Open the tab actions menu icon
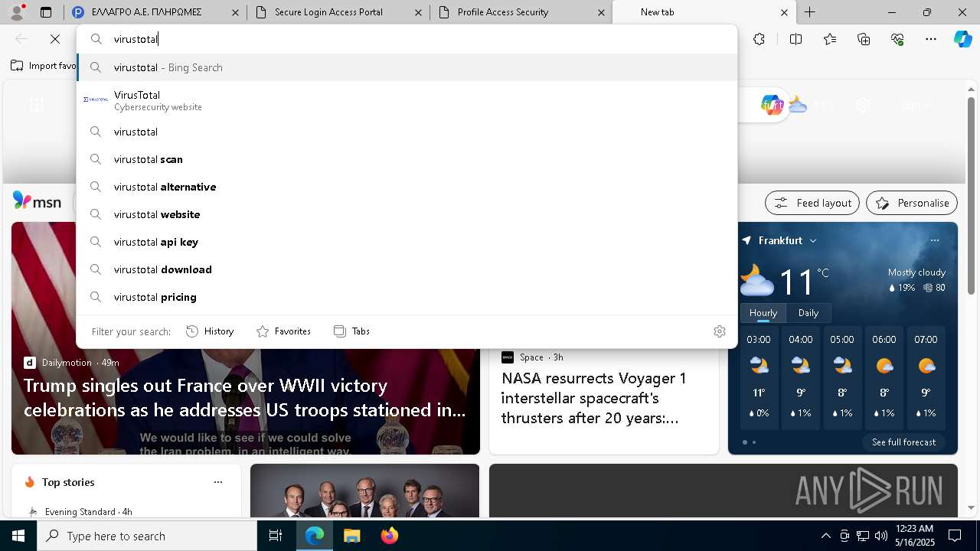The height and width of the screenshot is (551, 980). pyautogui.click(x=46, y=12)
